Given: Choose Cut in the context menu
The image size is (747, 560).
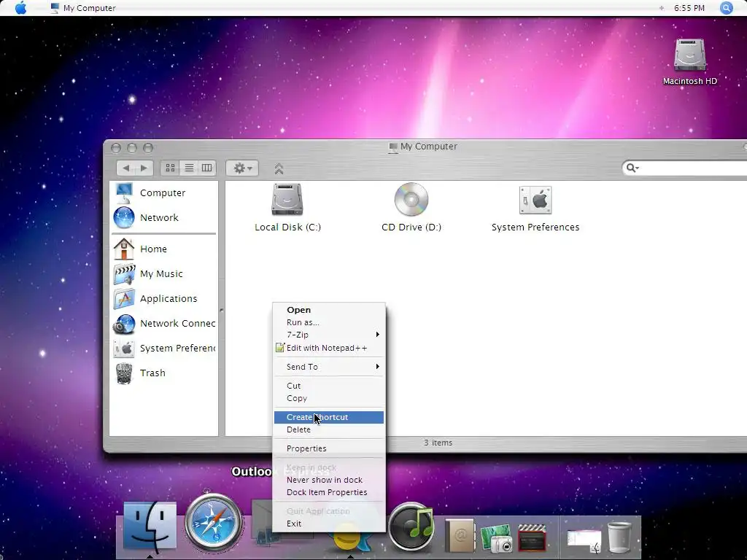Looking at the screenshot, I should pos(329,386).
